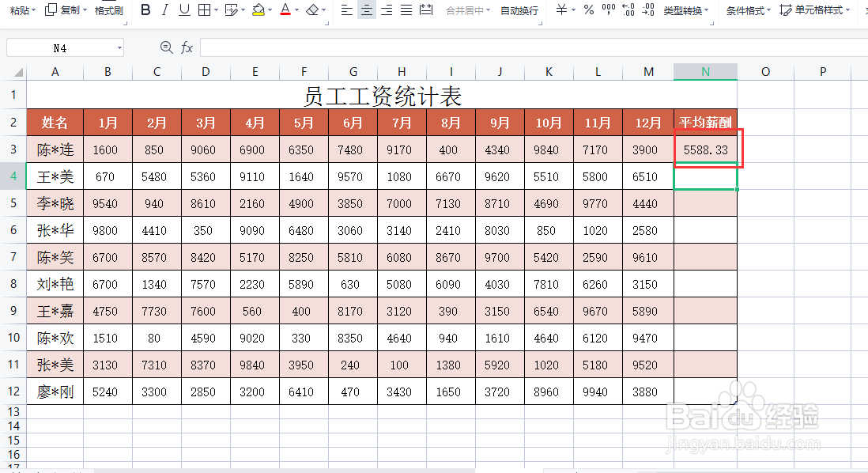Toggle italic formatting
Image resolution: width=868 pixels, height=473 pixels.
(165, 10)
